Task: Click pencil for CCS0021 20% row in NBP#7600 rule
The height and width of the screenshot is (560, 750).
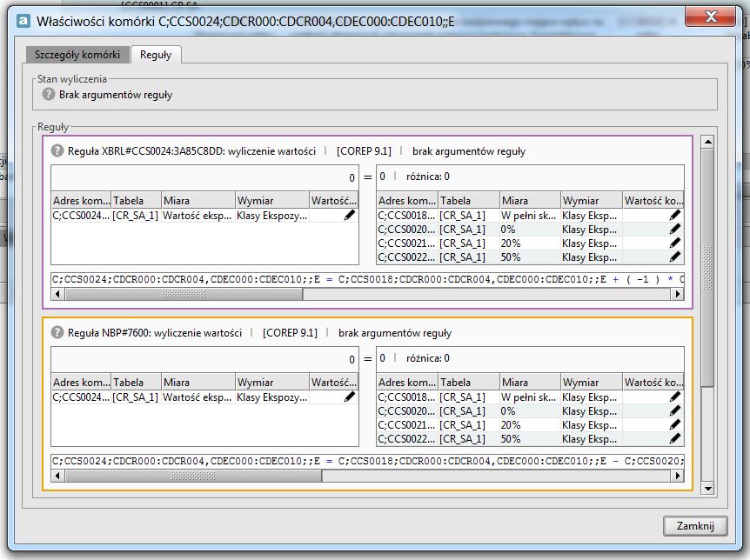Action: coord(675,424)
